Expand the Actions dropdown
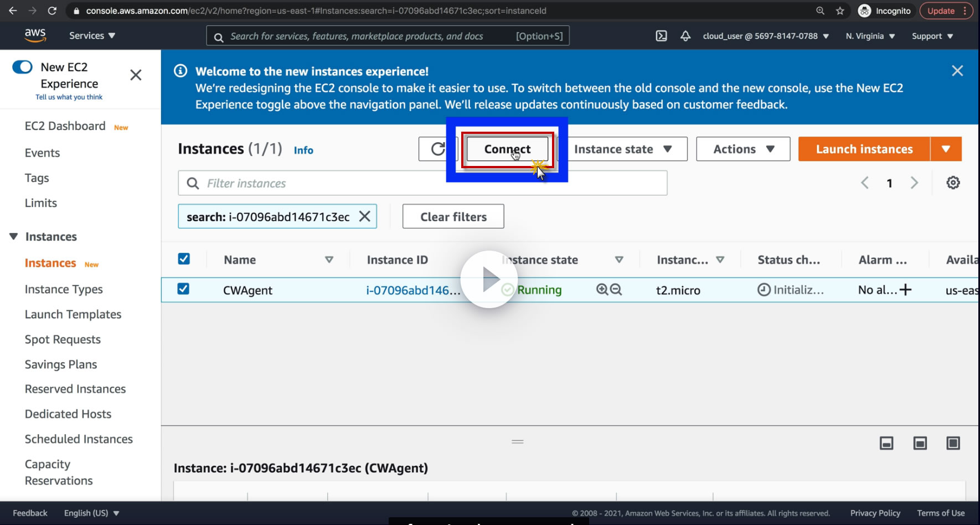The height and width of the screenshot is (525, 980). (x=743, y=149)
